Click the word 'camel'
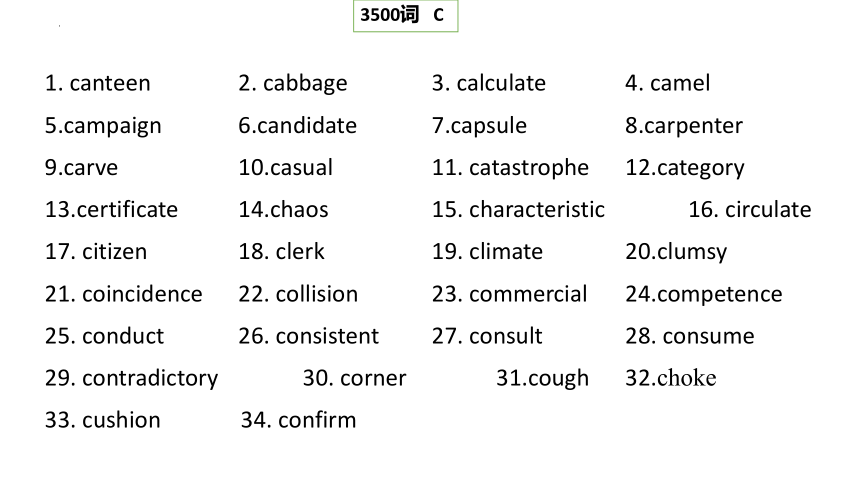The image size is (860, 484). tap(680, 83)
